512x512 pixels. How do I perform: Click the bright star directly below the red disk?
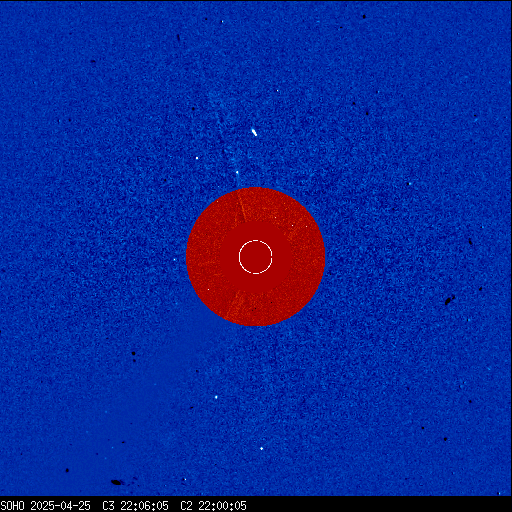(x=216, y=397)
